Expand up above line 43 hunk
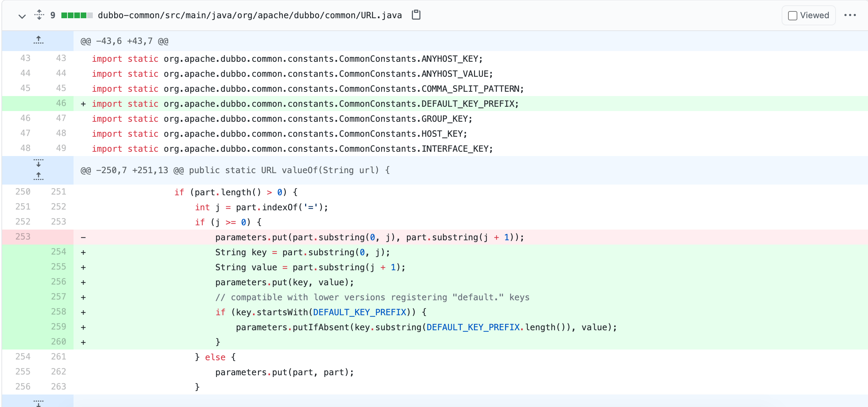The width and height of the screenshot is (868, 407). point(38,40)
